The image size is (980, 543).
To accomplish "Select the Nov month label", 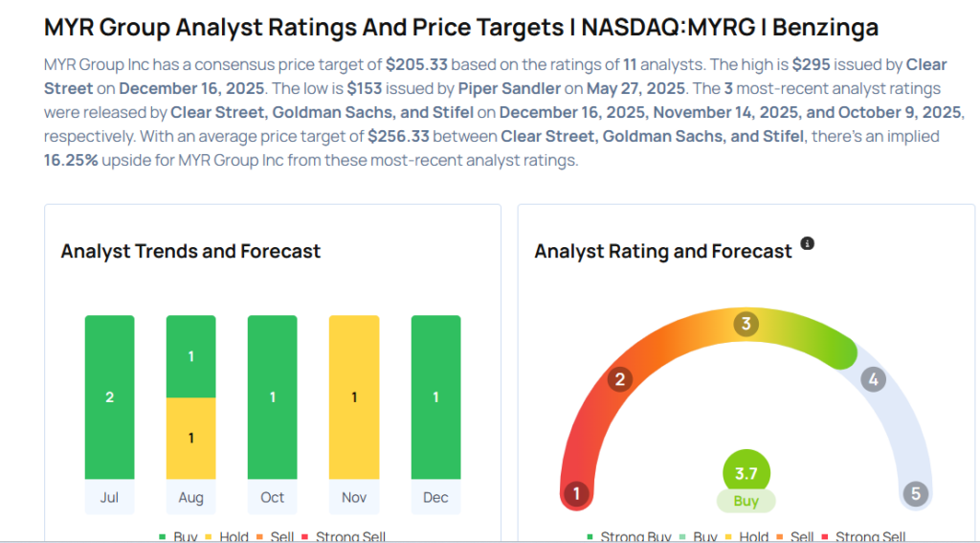I will click(354, 497).
